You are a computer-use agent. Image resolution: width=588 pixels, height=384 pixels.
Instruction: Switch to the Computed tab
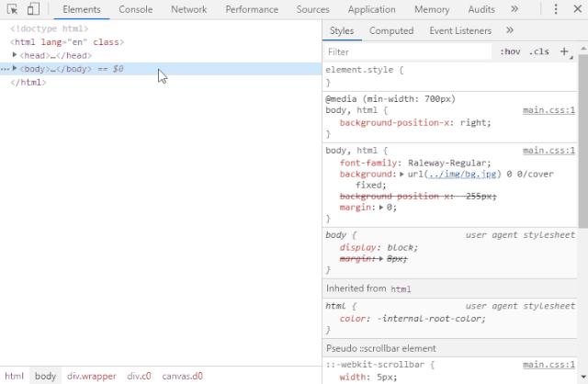coord(390,30)
